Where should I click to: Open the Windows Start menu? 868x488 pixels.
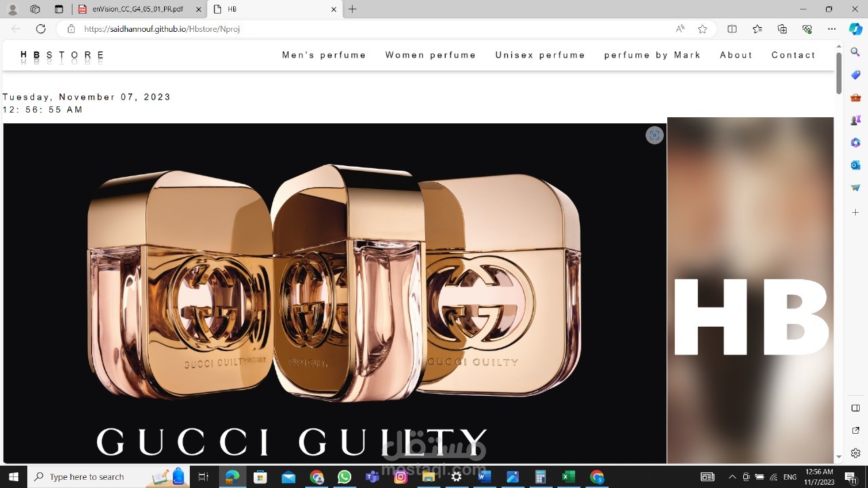coord(14,476)
